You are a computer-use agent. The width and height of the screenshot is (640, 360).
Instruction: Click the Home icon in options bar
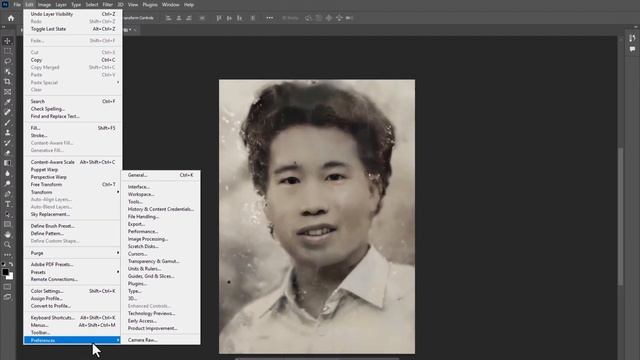click(11, 18)
